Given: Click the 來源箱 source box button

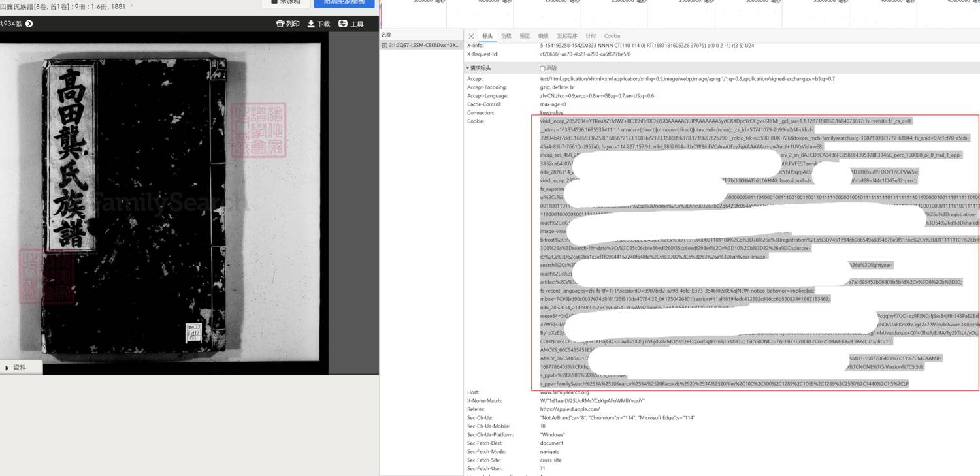Looking at the screenshot, I should 285,2.
